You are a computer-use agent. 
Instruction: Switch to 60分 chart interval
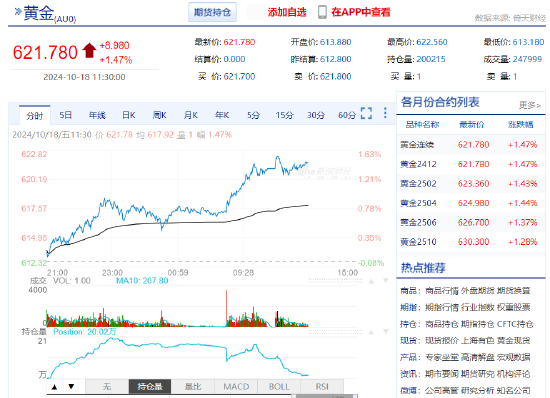[347, 115]
